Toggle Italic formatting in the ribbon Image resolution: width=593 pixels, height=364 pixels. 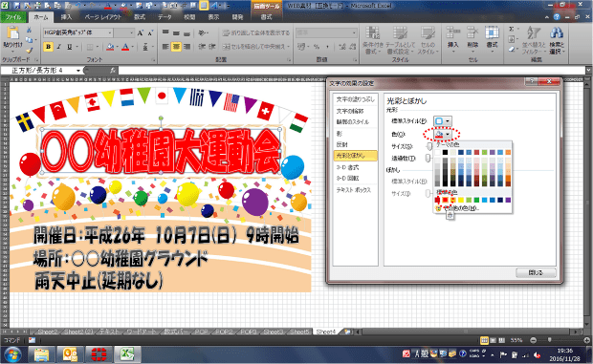(59, 47)
